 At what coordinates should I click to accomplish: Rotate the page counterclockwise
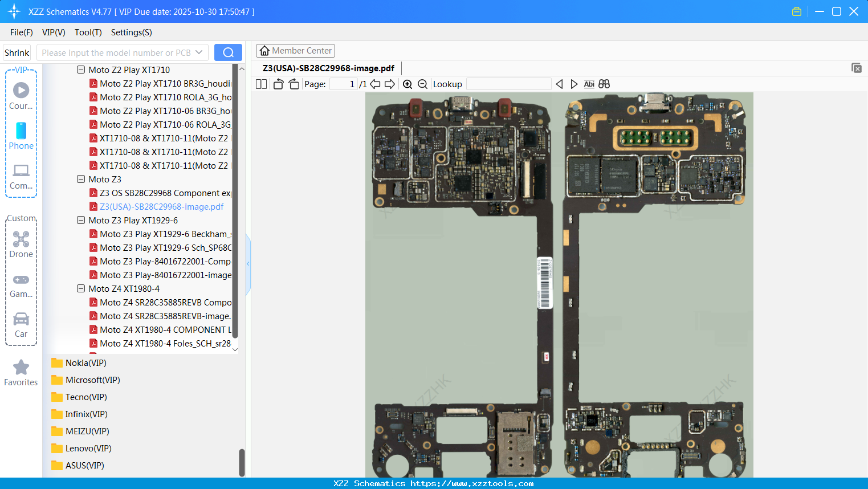(278, 84)
